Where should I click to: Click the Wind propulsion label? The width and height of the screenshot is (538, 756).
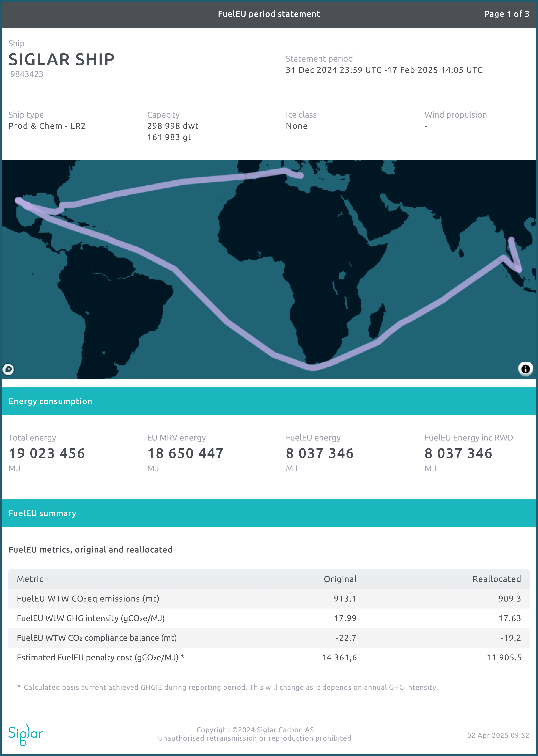pos(456,115)
